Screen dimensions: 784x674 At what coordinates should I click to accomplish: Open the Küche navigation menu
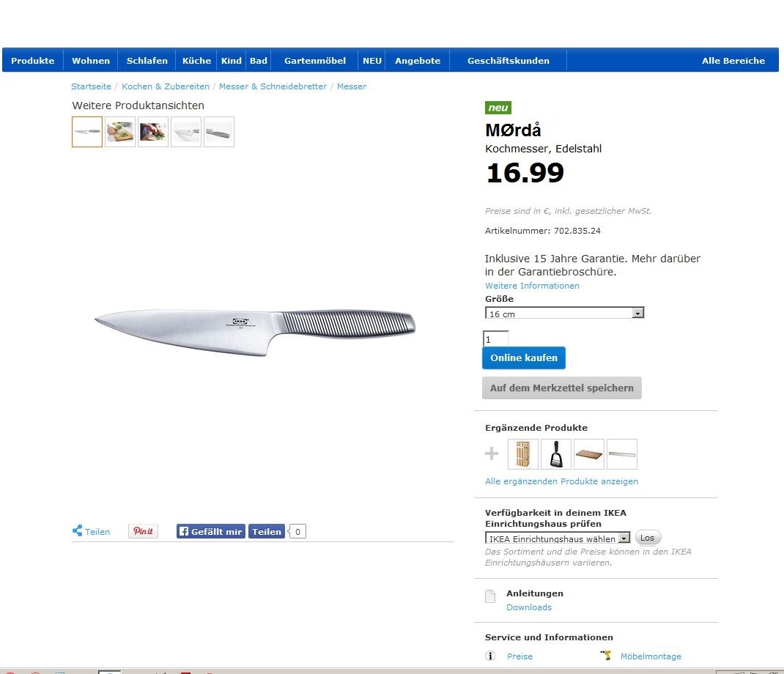coord(196,61)
